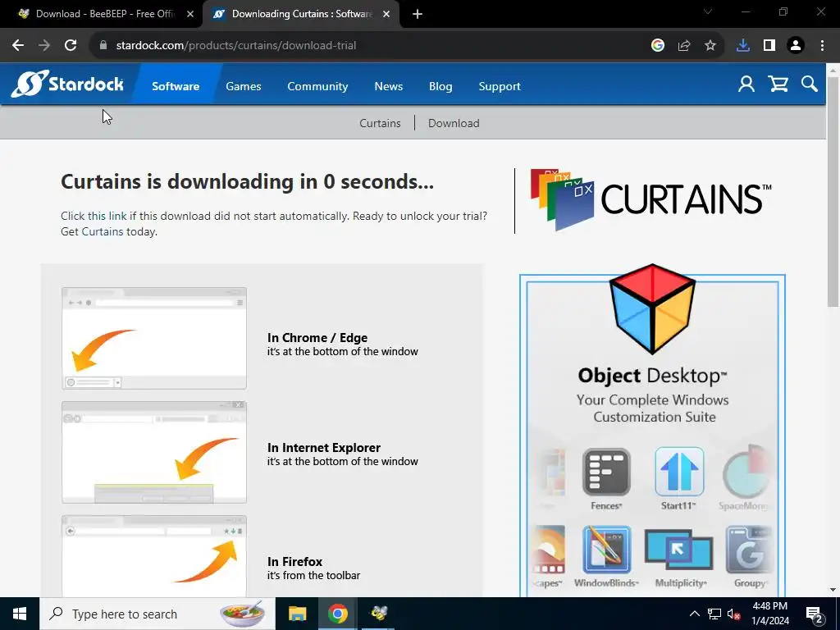Click the site search magnifier icon

pos(809,84)
